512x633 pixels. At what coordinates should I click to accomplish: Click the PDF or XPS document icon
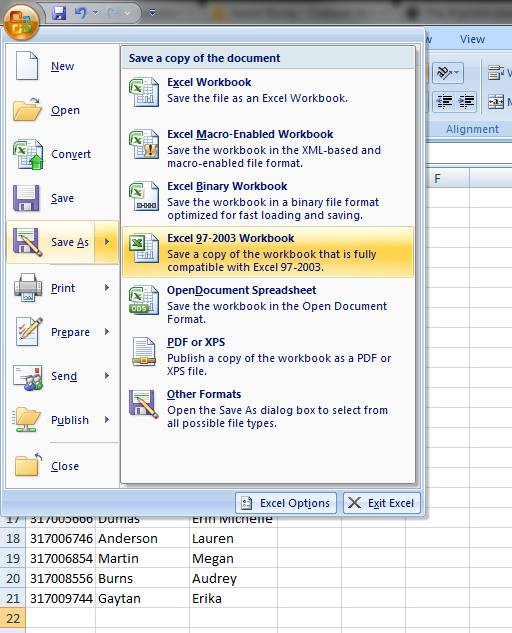[x=144, y=352]
